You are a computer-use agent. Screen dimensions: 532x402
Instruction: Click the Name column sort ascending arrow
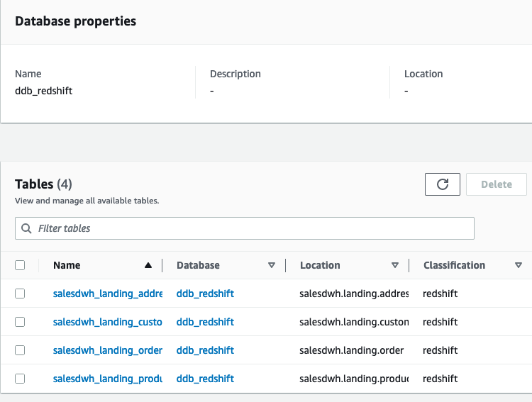148,265
